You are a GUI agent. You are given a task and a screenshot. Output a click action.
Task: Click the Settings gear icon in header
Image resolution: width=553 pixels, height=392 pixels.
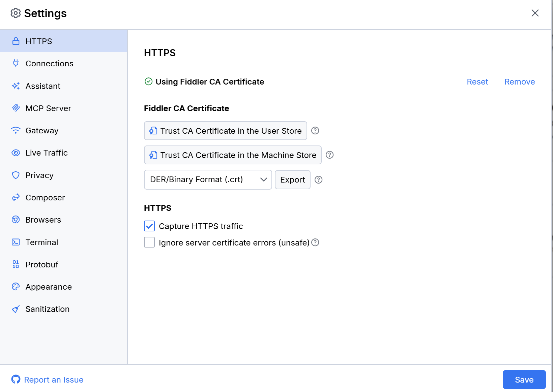pos(16,13)
